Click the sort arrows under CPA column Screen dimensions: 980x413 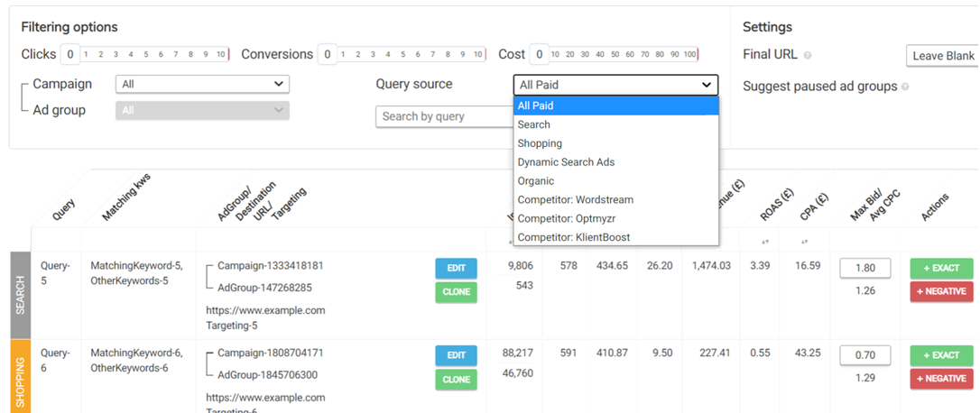[804, 242]
